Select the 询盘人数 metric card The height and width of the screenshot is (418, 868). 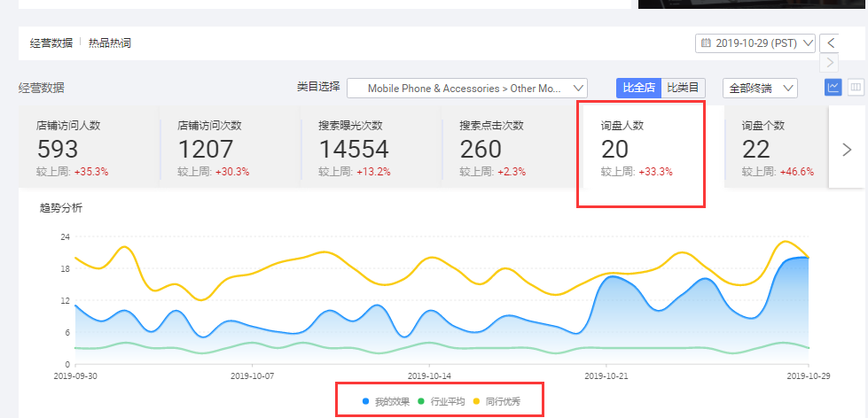(x=653, y=146)
